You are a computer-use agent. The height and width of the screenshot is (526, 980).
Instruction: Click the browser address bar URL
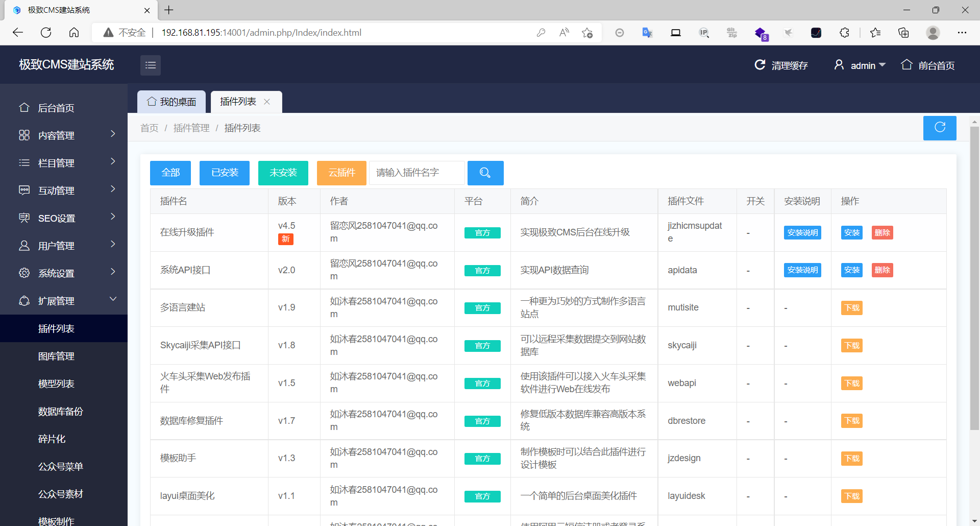tap(261, 33)
